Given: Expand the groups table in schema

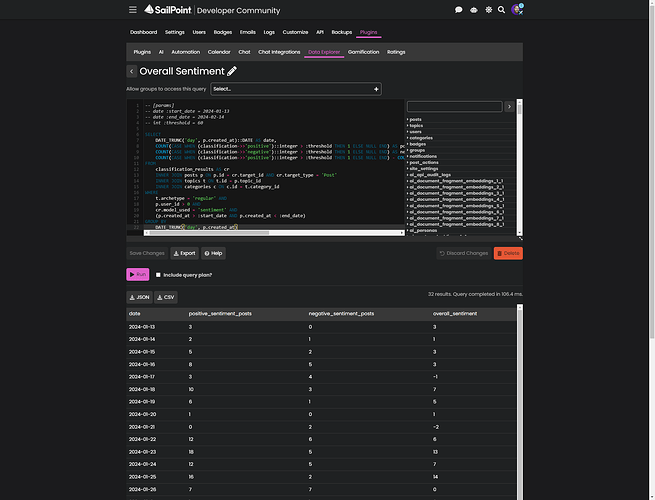Looking at the screenshot, I should click(416, 150).
